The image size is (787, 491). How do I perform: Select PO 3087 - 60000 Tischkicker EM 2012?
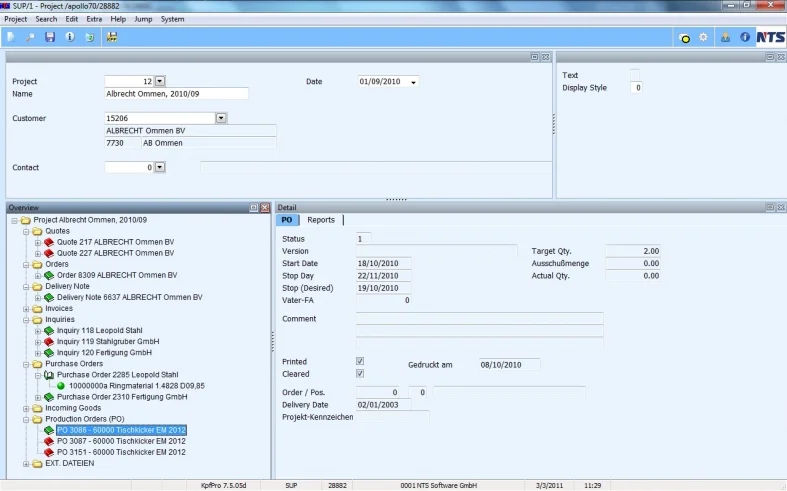[x=121, y=441]
